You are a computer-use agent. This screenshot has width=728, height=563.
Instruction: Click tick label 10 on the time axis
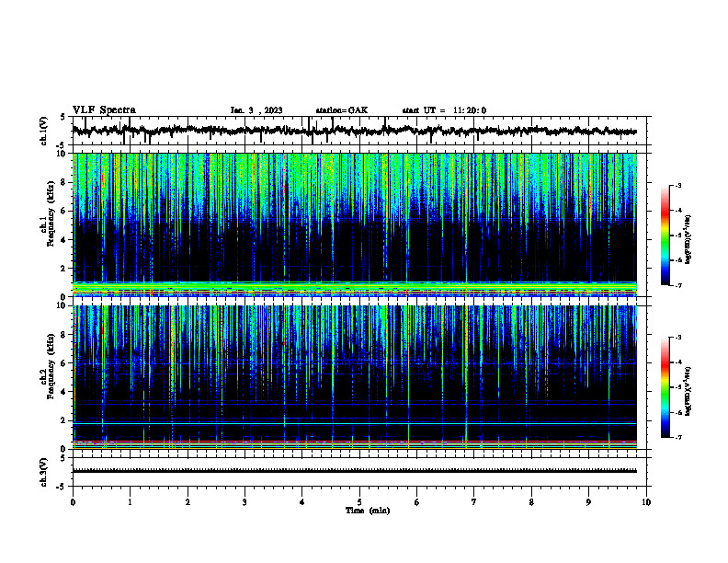point(646,502)
